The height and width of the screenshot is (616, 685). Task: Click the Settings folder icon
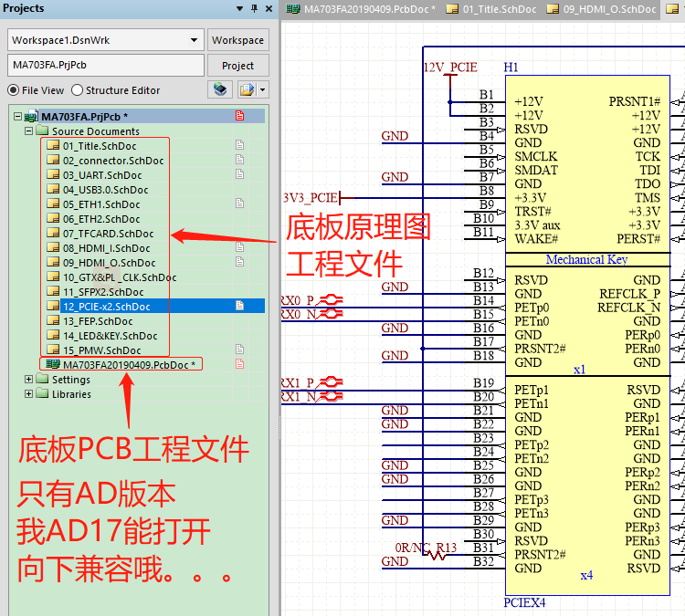pyautogui.click(x=42, y=379)
